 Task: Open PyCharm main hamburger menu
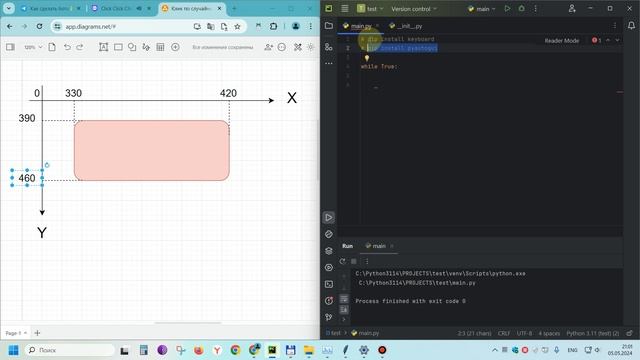coord(345,9)
